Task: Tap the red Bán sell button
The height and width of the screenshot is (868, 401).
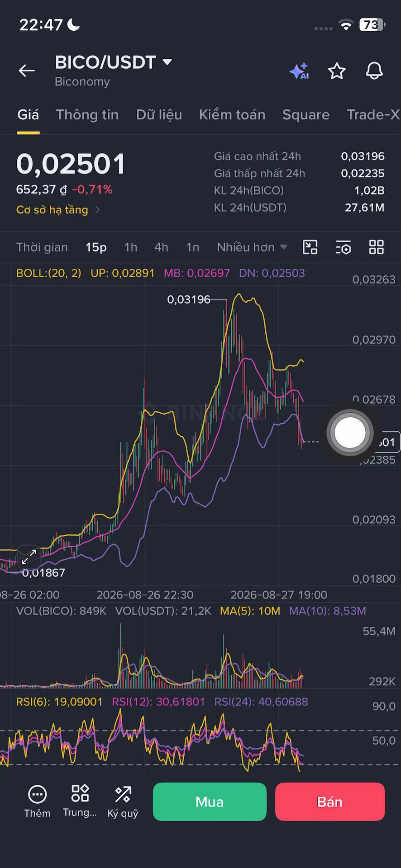Action: coord(330,802)
